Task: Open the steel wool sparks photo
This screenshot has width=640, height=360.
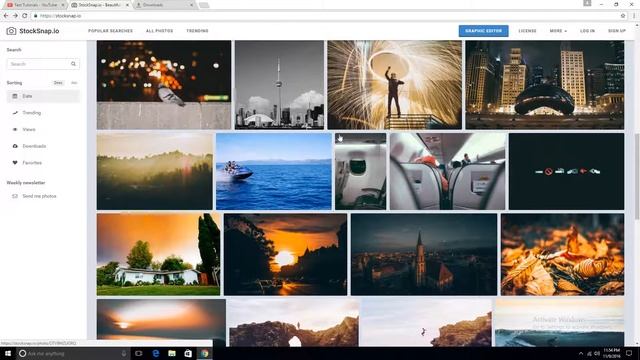Action: (394, 85)
